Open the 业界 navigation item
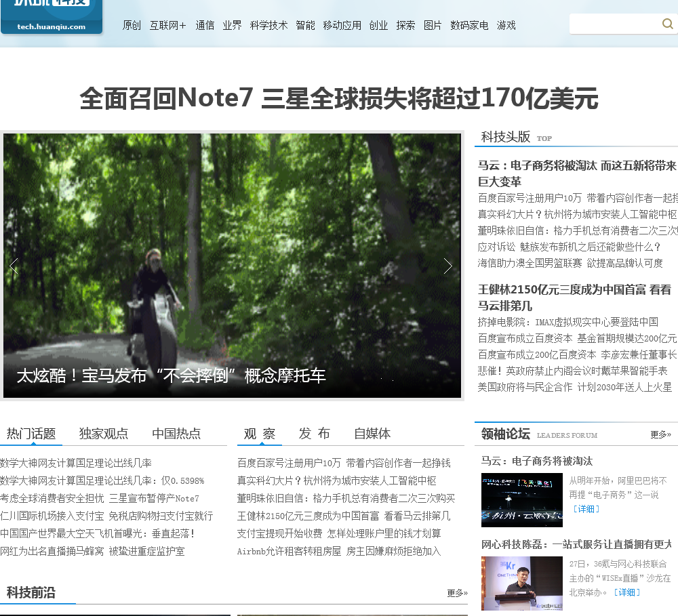 point(232,26)
